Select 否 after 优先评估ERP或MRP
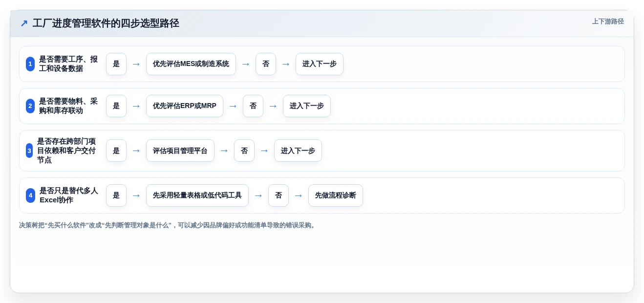Viewport: 644px width, 303px height. pos(253,106)
